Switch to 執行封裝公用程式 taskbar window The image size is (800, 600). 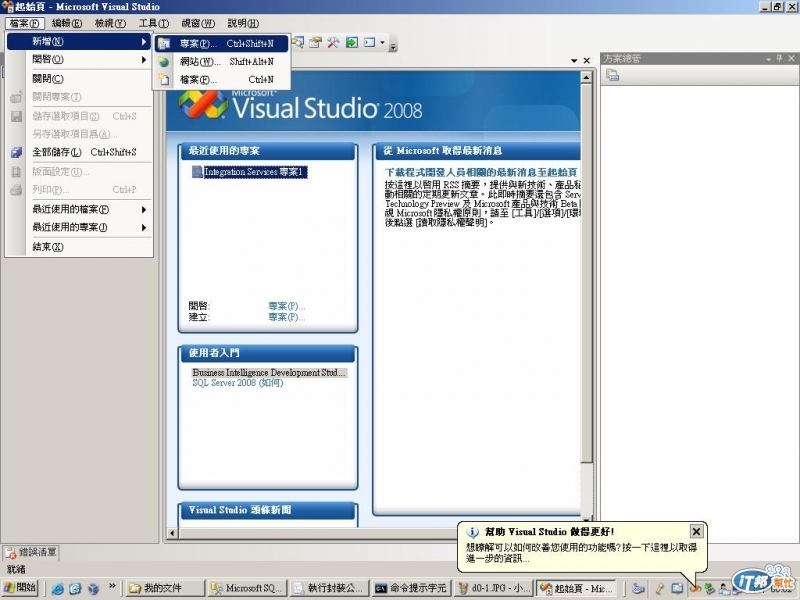[329, 588]
